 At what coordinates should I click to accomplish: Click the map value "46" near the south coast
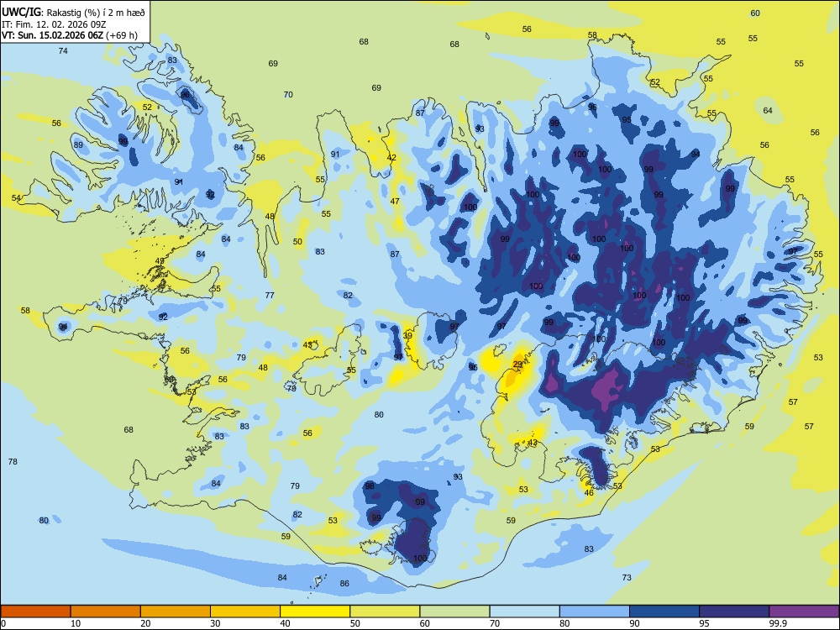point(589,493)
